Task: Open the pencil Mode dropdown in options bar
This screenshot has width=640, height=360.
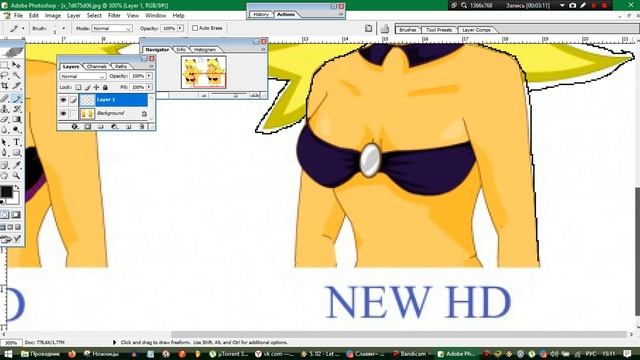Action: (x=112, y=29)
